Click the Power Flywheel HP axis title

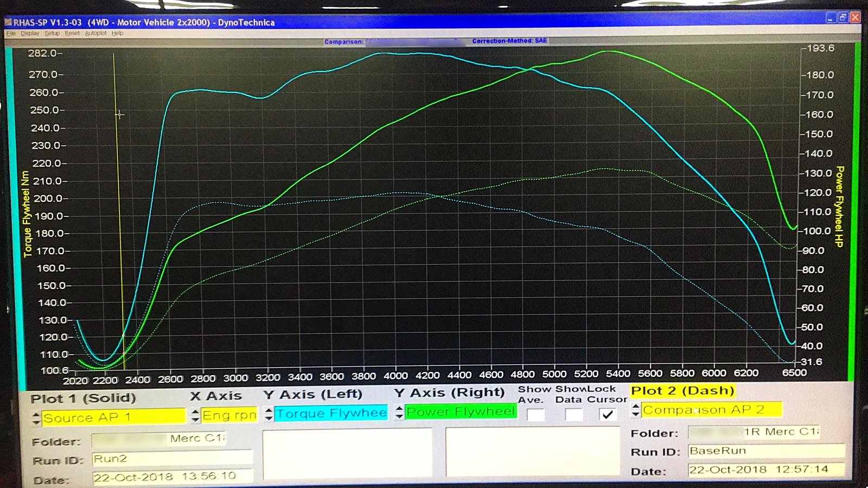[839, 207]
